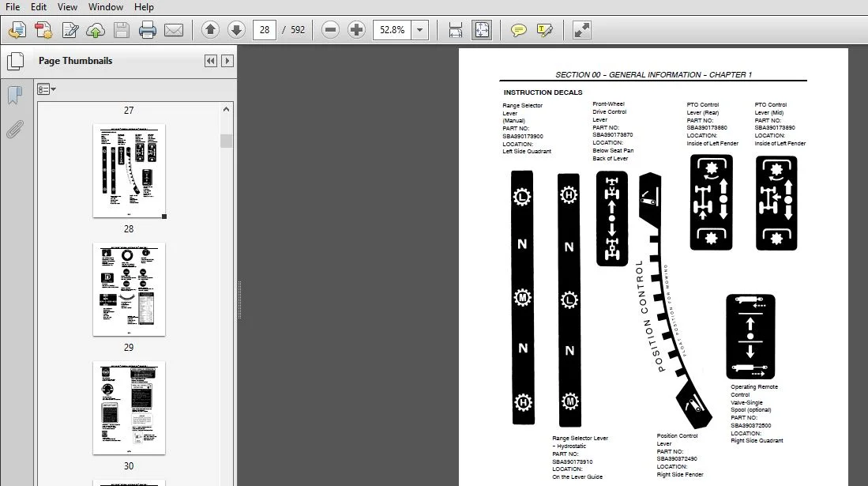Select page 30 thumbnail
Viewport: 868px width, 486px height.
pyautogui.click(x=129, y=408)
